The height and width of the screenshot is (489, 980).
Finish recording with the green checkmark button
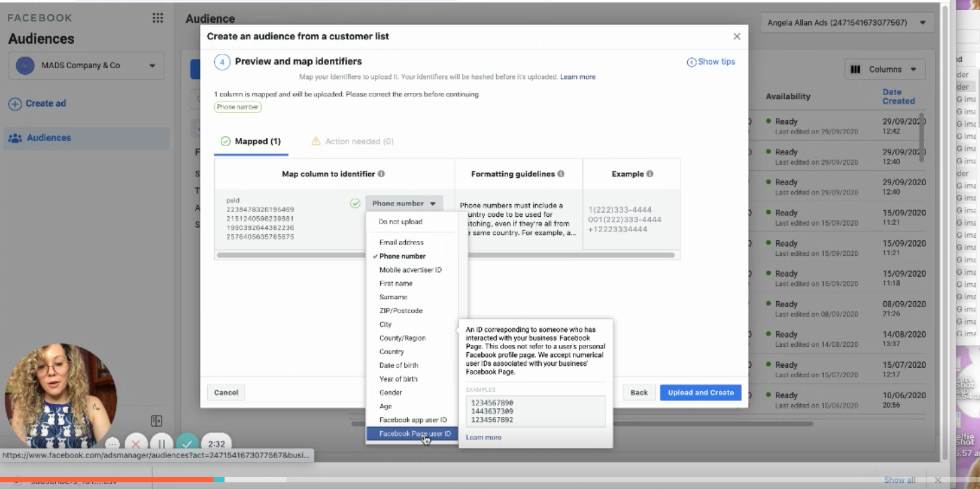[187, 444]
